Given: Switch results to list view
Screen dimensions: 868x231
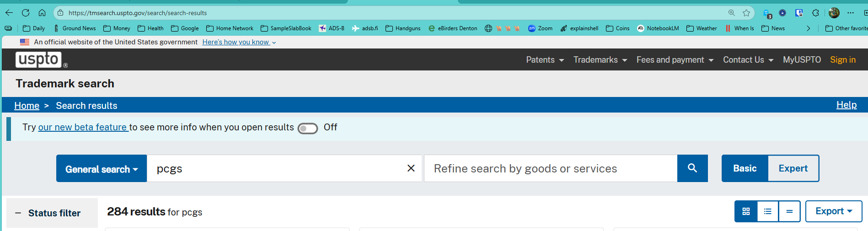Looking at the screenshot, I should pyautogui.click(x=767, y=211).
